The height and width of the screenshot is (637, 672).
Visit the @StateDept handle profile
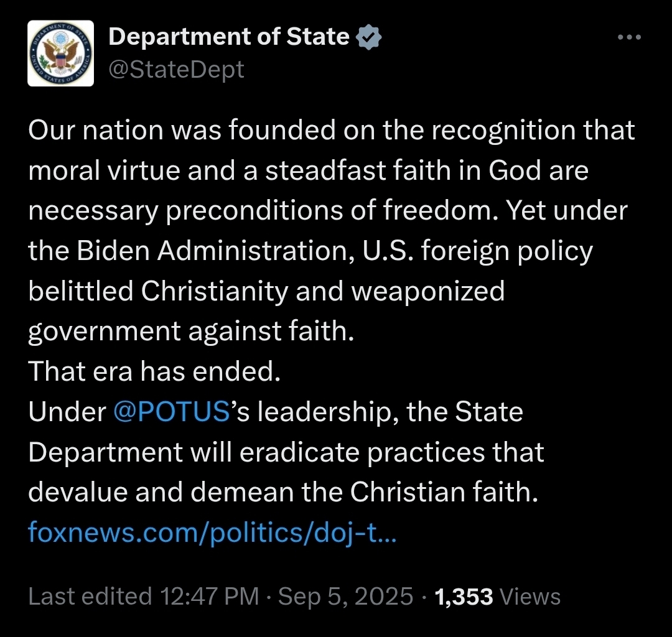click(x=176, y=69)
